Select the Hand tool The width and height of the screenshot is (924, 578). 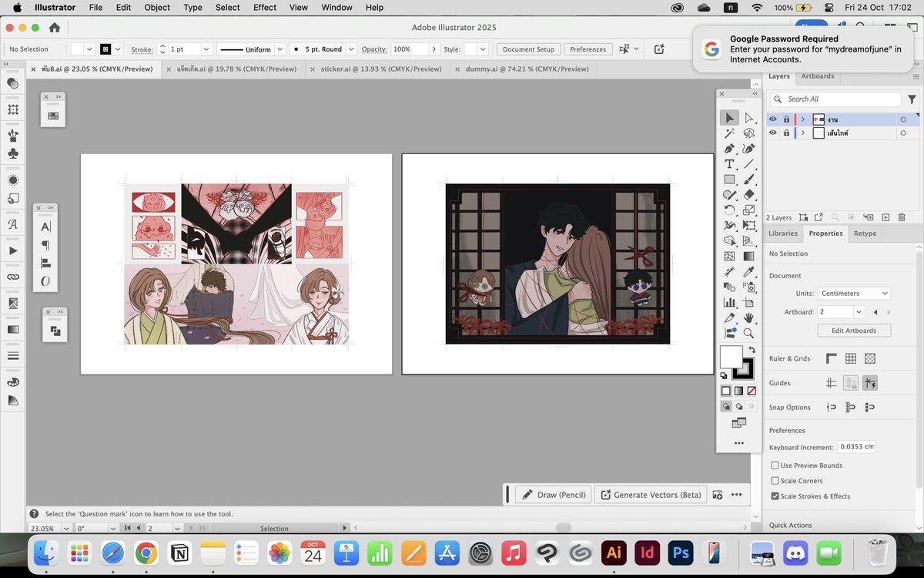pyautogui.click(x=748, y=318)
